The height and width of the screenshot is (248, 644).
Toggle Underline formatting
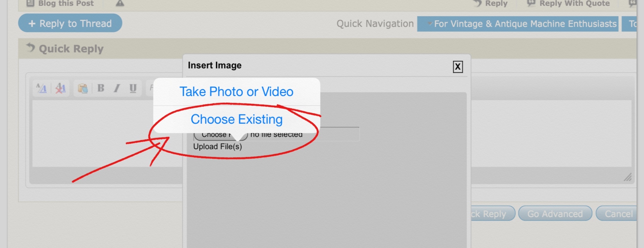tap(133, 88)
